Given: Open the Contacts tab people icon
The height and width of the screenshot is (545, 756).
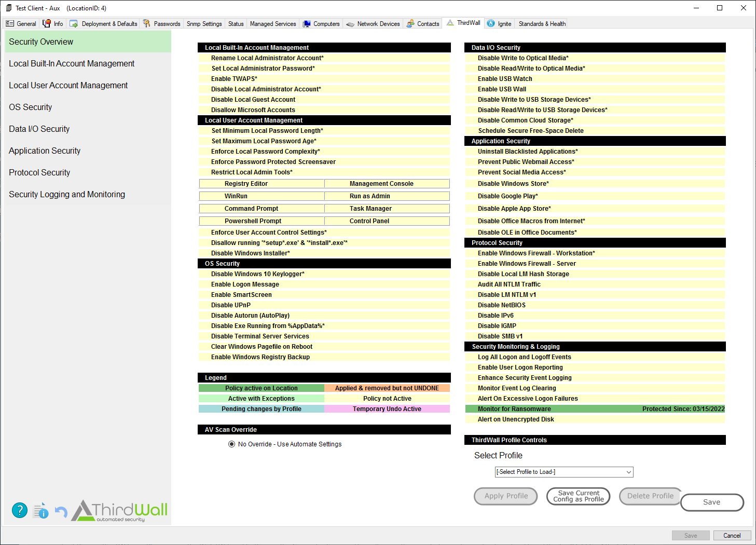Looking at the screenshot, I should coord(410,23).
